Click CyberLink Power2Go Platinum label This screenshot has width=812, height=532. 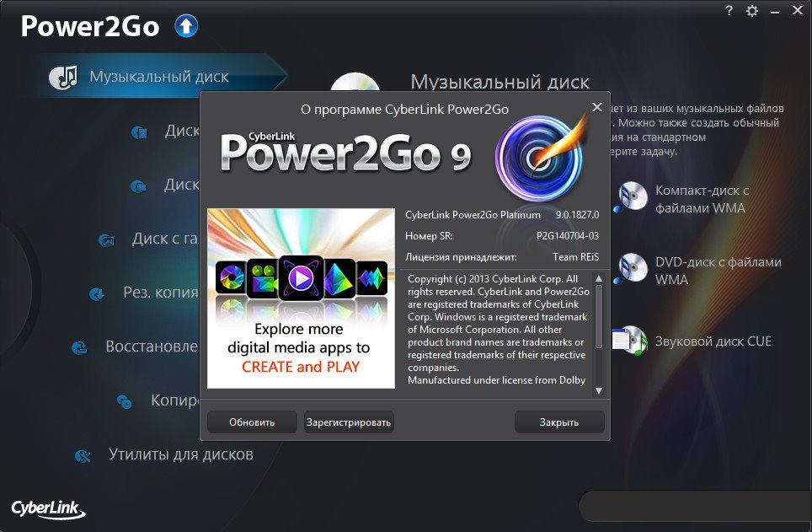(473, 215)
